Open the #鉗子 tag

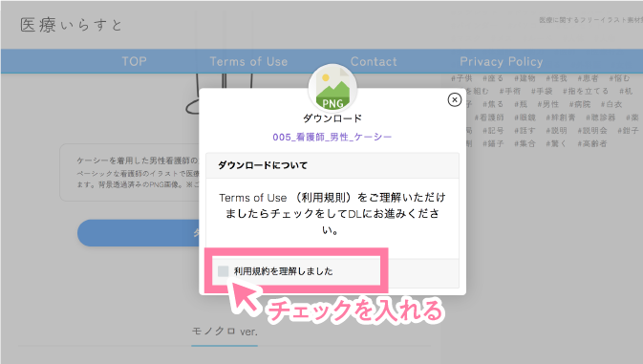pos(628,130)
